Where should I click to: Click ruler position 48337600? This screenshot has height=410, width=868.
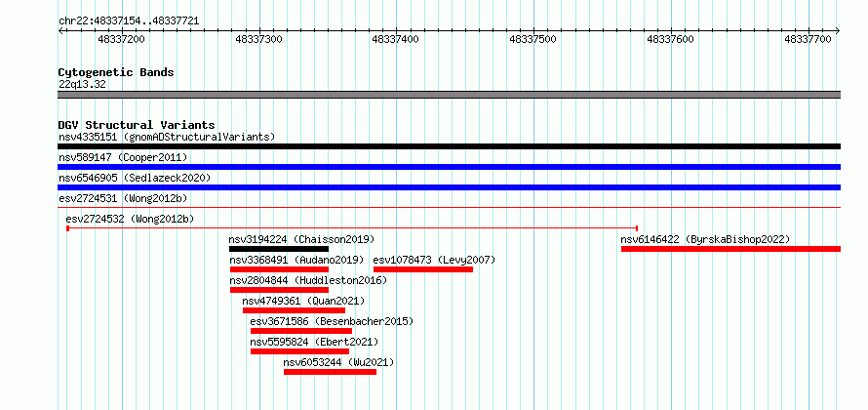[x=670, y=39]
